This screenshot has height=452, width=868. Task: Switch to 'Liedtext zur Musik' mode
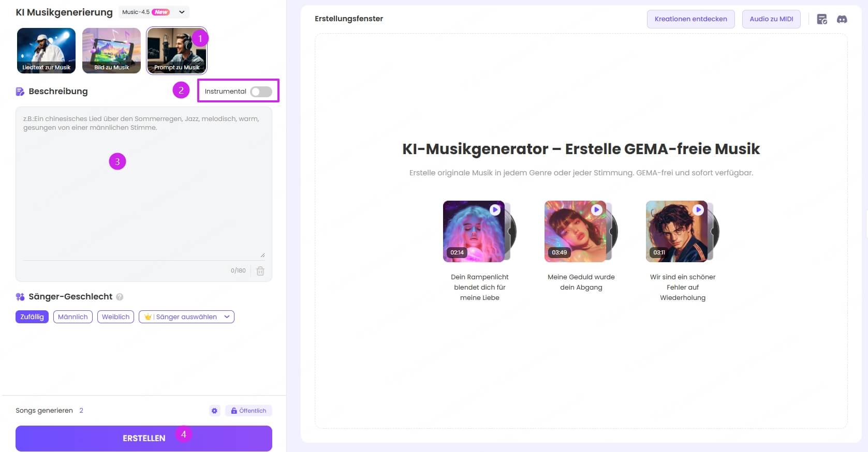46,51
